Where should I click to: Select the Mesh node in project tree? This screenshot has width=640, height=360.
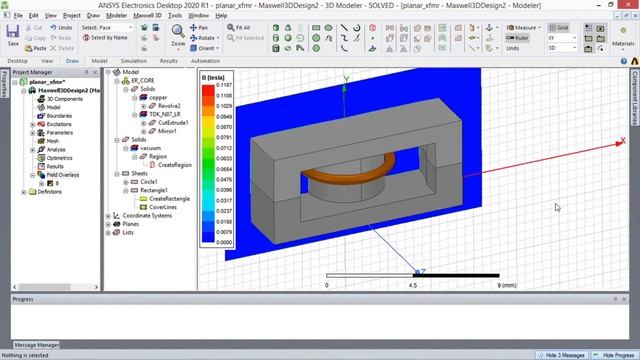(53, 141)
